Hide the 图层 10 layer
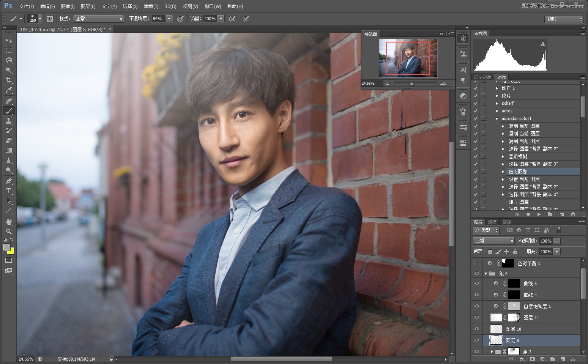This screenshot has height=364, width=588. [x=477, y=329]
